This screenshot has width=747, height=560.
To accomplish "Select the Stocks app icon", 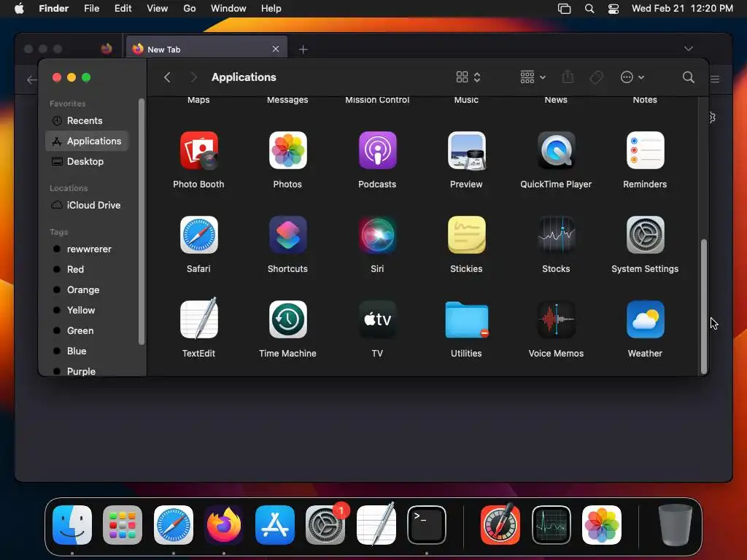I will [x=556, y=236].
